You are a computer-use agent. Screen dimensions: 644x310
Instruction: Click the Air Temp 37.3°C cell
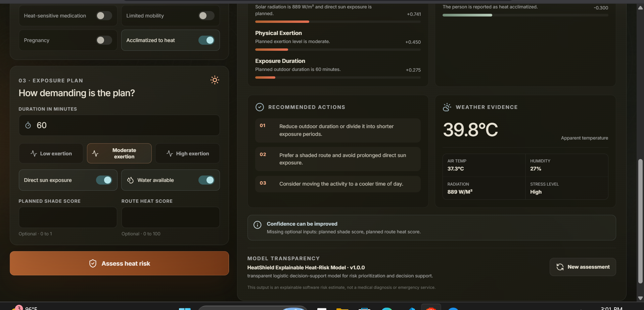click(x=484, y=165)
